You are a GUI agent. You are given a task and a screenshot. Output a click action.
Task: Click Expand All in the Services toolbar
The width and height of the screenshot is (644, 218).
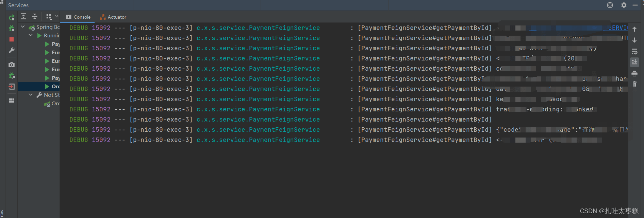(23, 17)
